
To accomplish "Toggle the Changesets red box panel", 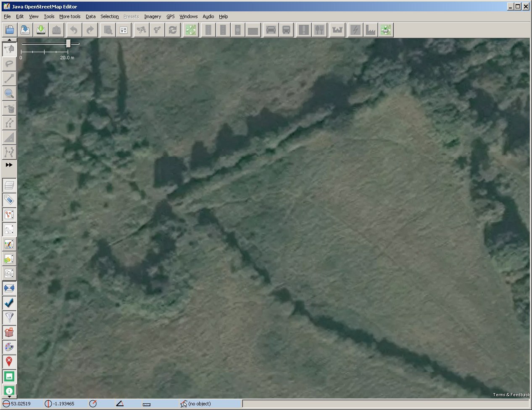I will pos(9,332).
